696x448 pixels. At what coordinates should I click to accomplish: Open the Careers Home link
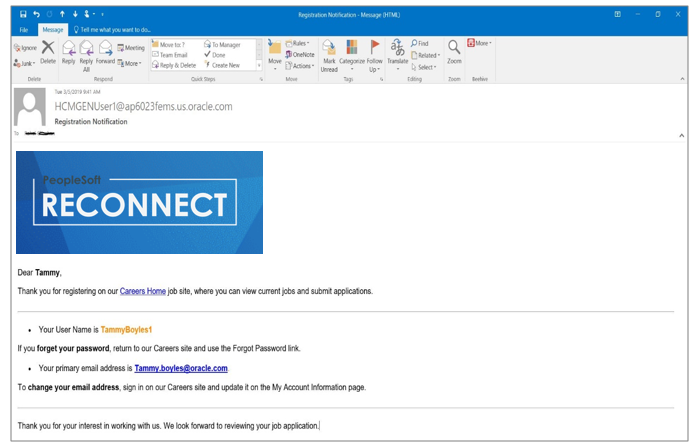tap(142, 291)
